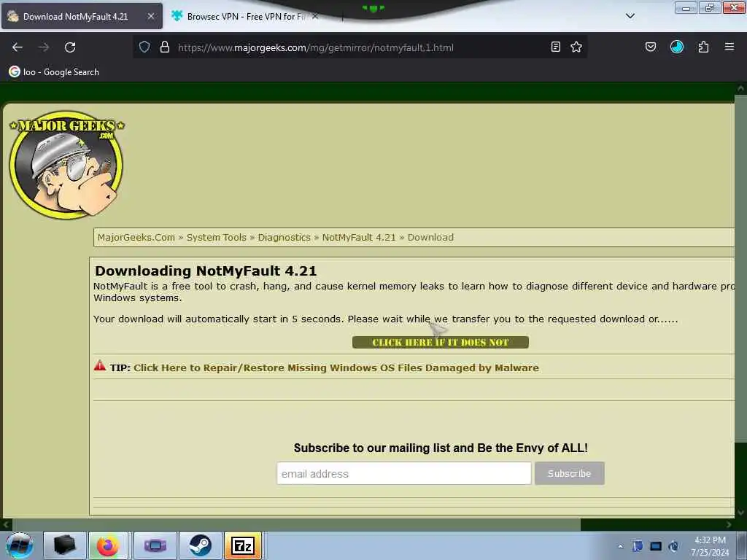
Task: Bookmark this page with the star
Action: click(576, 47)
